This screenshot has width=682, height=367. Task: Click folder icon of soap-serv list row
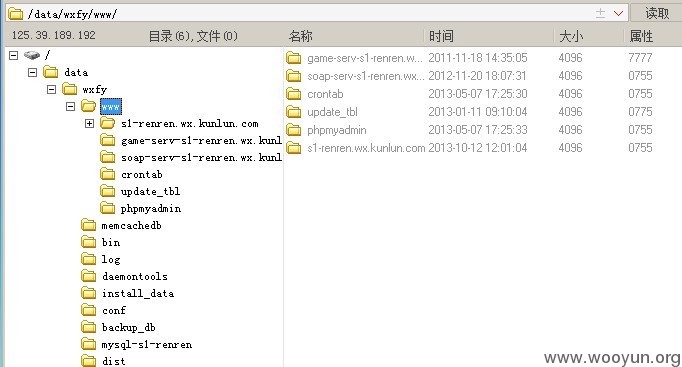tap(294, 76)
